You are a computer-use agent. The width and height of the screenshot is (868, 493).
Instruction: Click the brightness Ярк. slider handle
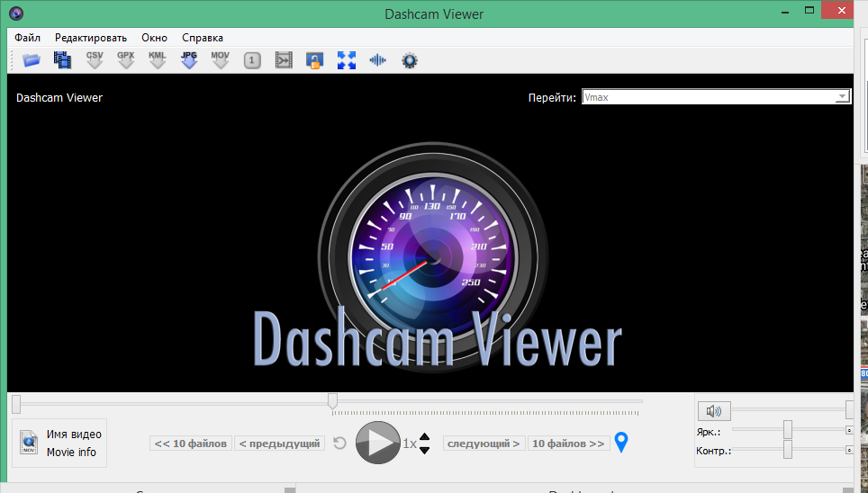[788, 429]
